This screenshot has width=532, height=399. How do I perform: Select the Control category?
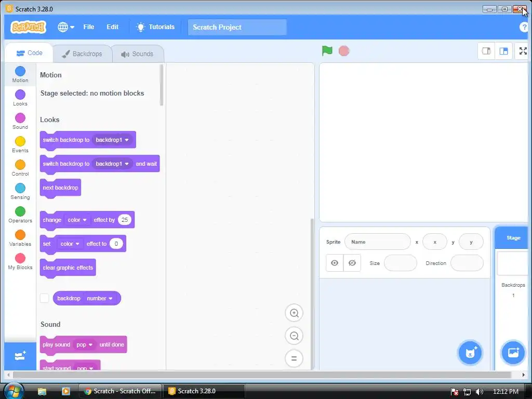click(20, 168)
